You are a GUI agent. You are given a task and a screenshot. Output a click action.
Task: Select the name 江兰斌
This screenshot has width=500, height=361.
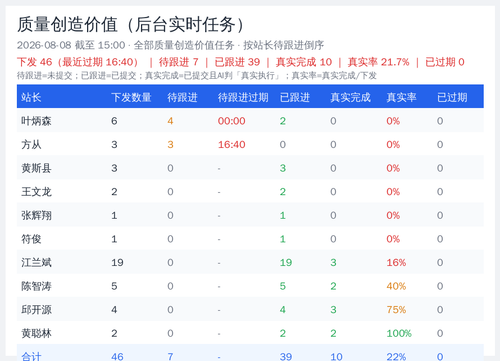pyautogui.click(x=36, y=262)
